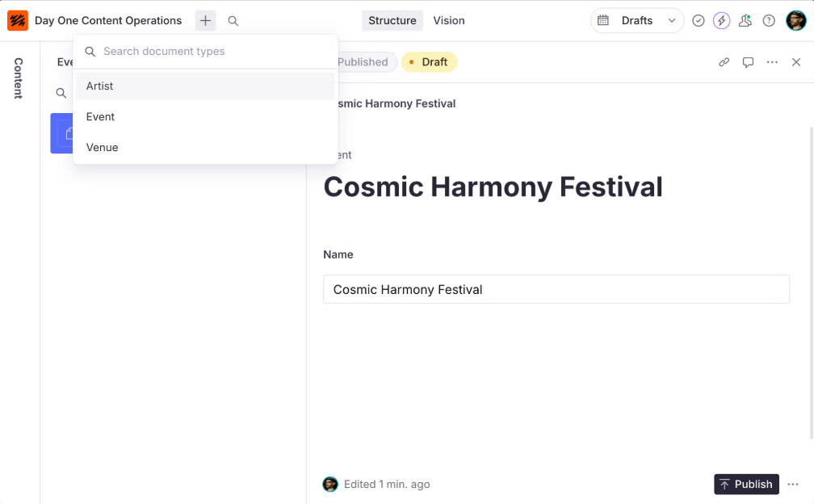Image resolution: width=814 pixels, height=504 pixels.
Task: Open global search magnifier in top bar
Action: pyautogui.click(x=233, y=21)
